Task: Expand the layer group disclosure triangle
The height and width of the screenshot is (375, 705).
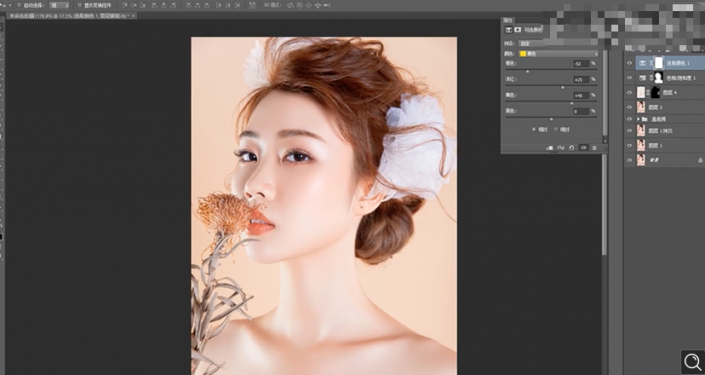Action: (638, 119)
